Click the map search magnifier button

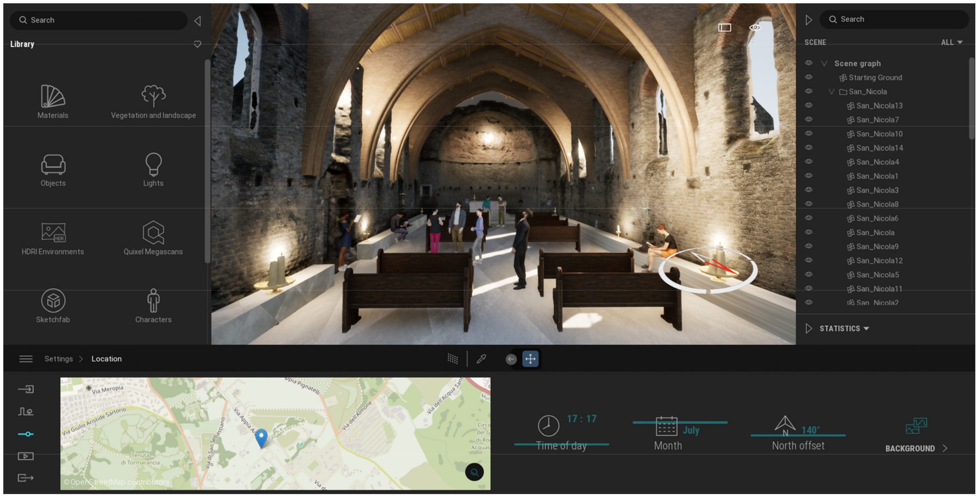click(x=474, y=472)
